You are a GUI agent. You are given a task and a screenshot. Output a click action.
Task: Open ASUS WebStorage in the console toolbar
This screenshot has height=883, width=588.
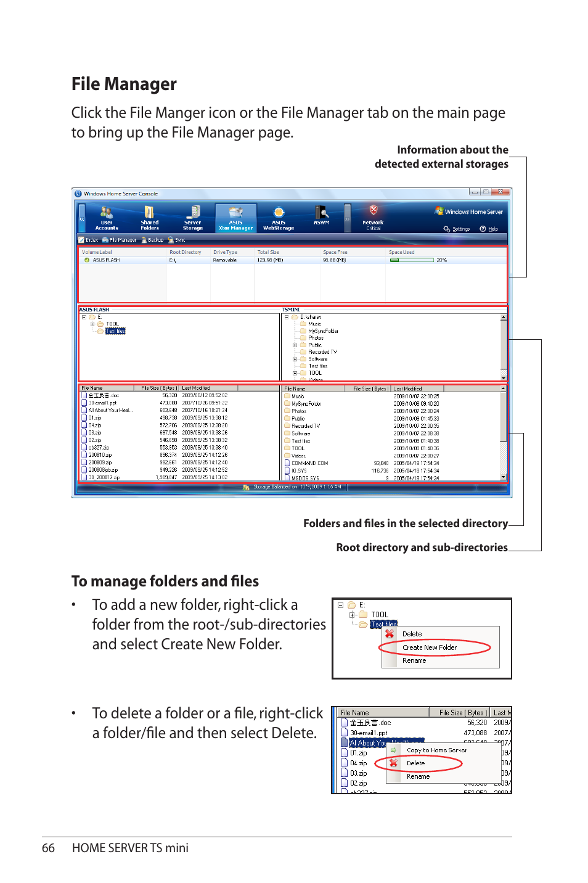point(279,218)
